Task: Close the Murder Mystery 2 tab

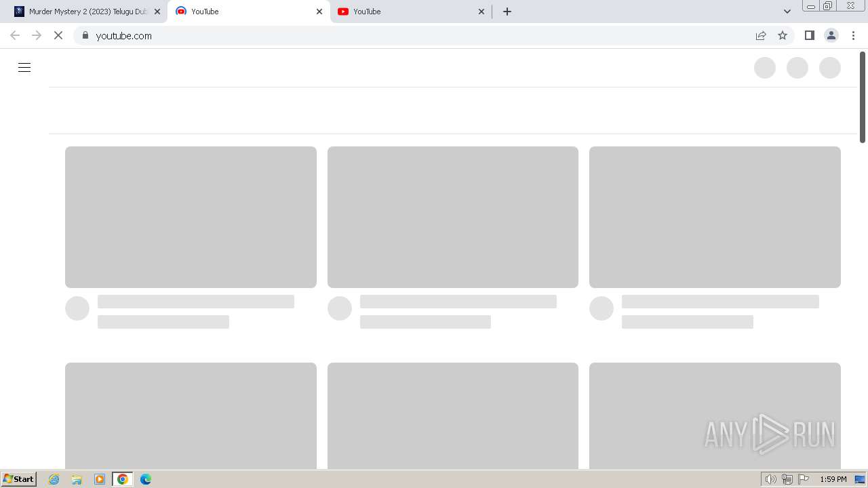Action: click(x=157, y=12)
